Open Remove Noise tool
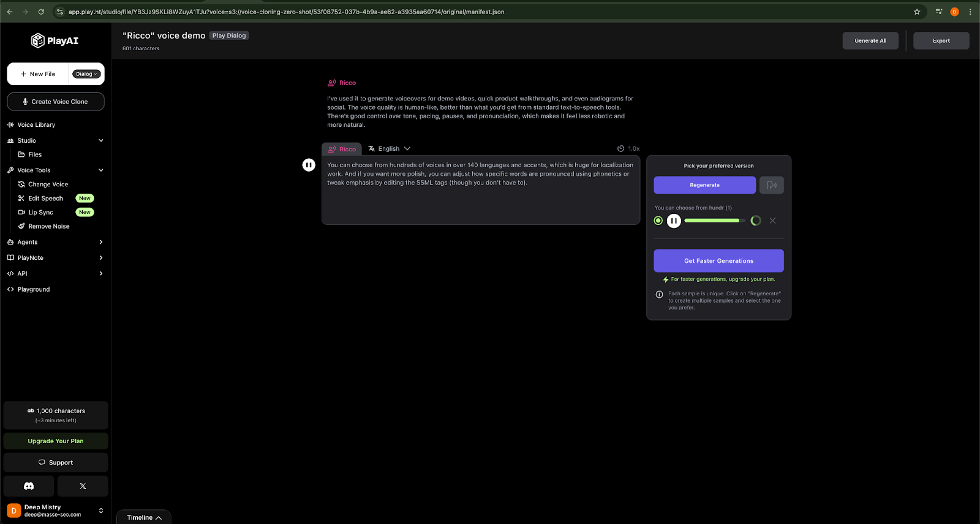This screenshot has width=980, height=524. coord(48,226)
